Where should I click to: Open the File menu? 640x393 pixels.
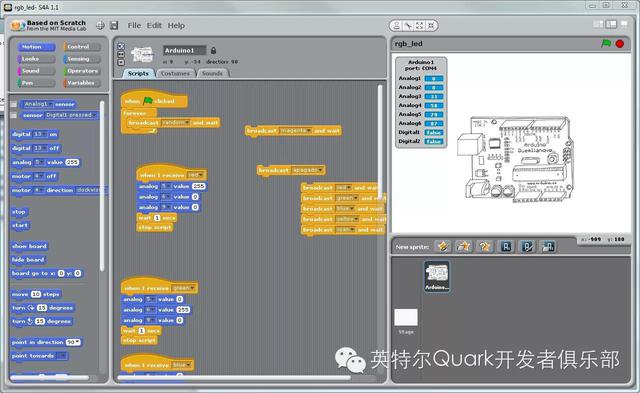click(134, 25)
